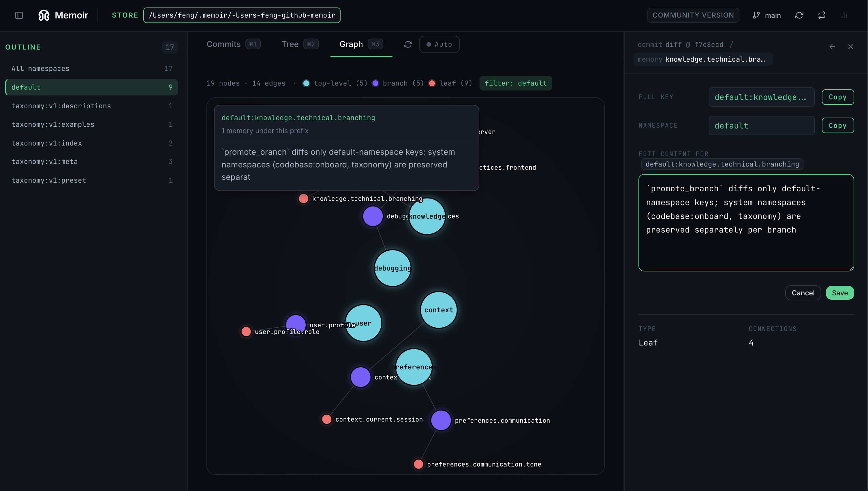Screen dimensions: 868x491
Task: Select the preferences.communication.tone leaf node
Action: (x=418, y=464)
